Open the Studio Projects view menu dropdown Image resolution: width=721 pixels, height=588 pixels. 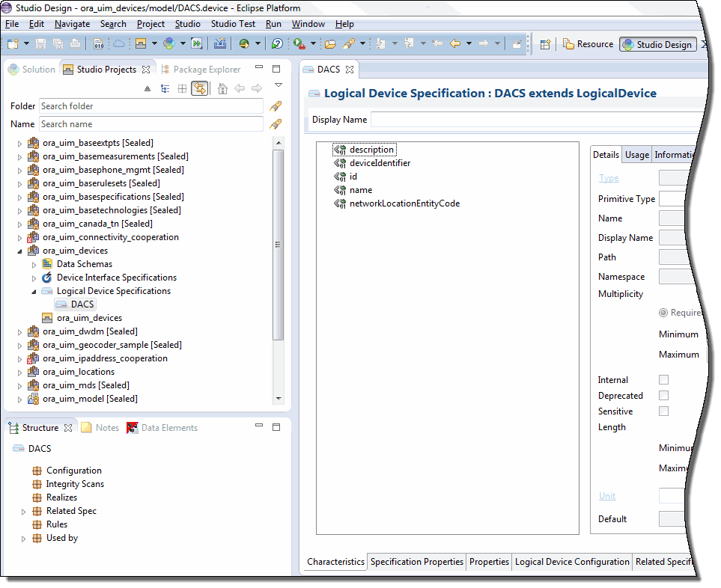tap(279, 85)
